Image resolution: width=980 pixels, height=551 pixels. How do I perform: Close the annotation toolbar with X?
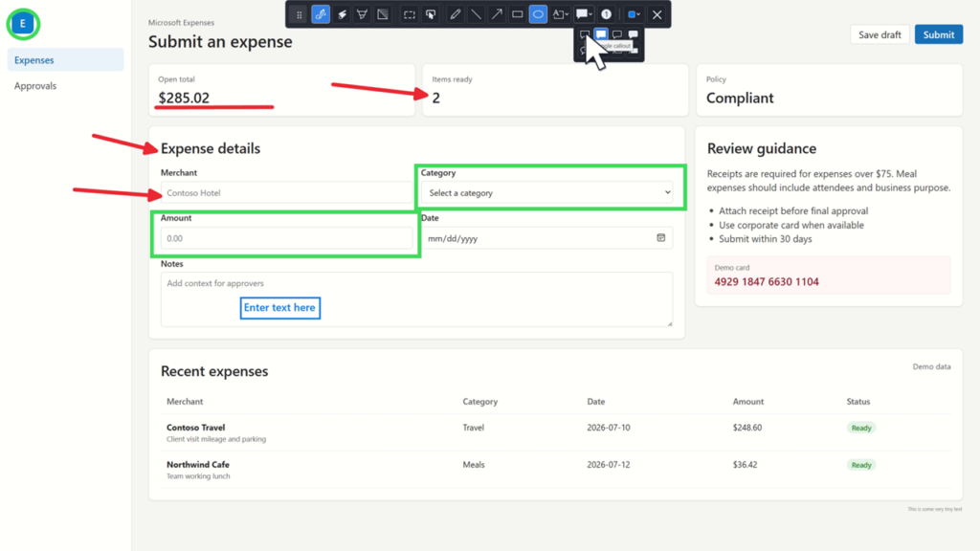657,14
